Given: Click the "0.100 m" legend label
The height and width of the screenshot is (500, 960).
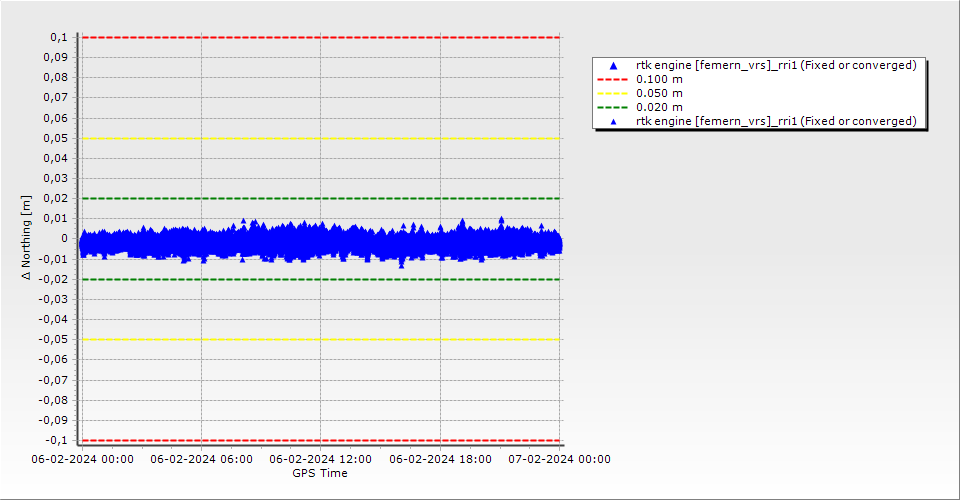Looking at the screenshot, I should point(660,79).
